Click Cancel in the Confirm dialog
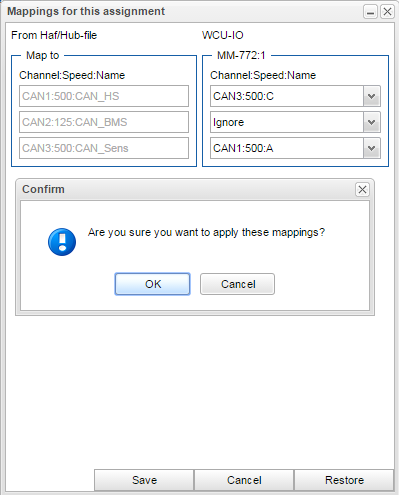The image size is (399, 495). click(238, 284)
